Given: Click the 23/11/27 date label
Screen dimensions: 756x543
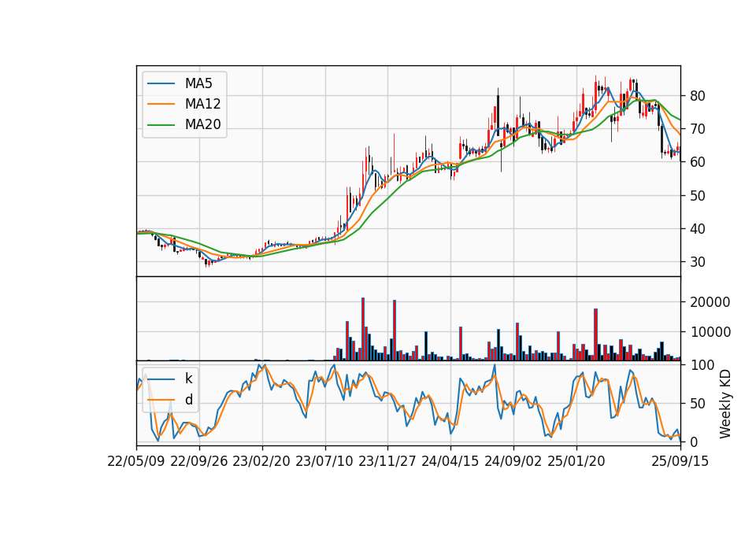Looking at the screenshot, I should pyautogui.click(x=387, y=461).
